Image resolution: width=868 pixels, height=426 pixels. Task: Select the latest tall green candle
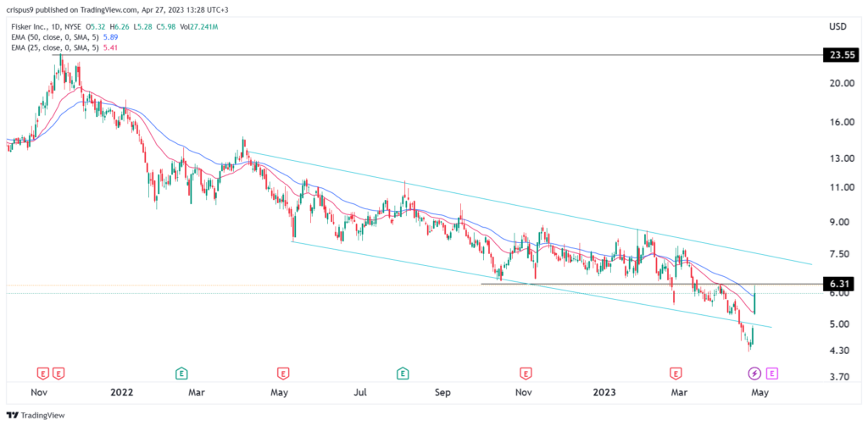tap(754, 300)
